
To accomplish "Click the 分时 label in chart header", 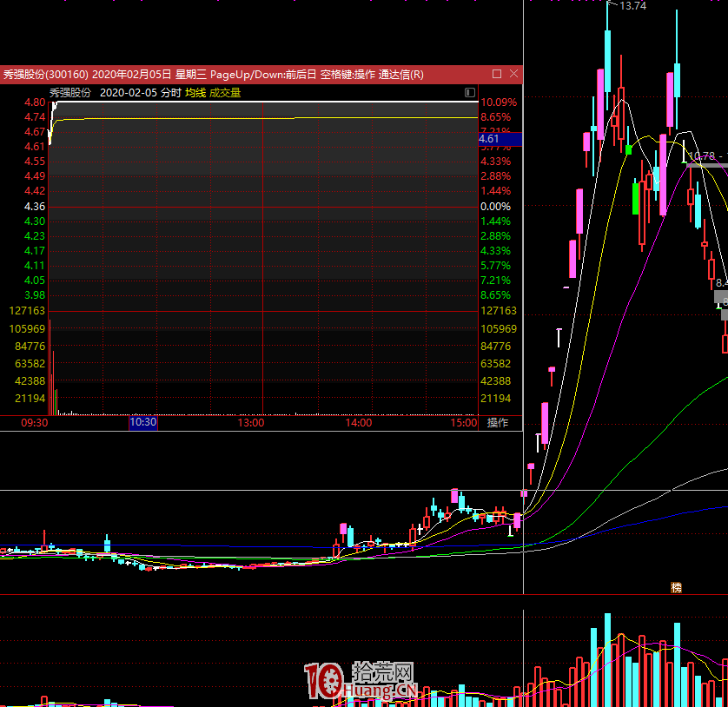I will (x=171, y=92).
